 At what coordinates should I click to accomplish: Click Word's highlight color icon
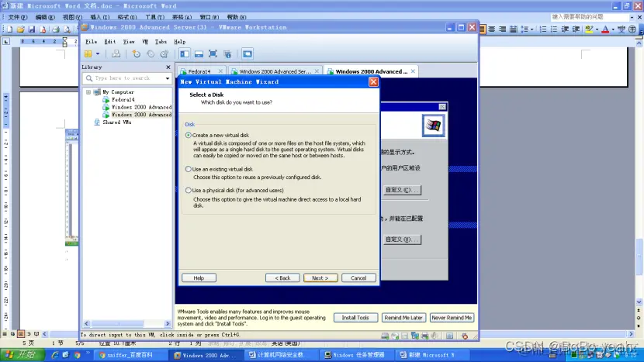590,29
